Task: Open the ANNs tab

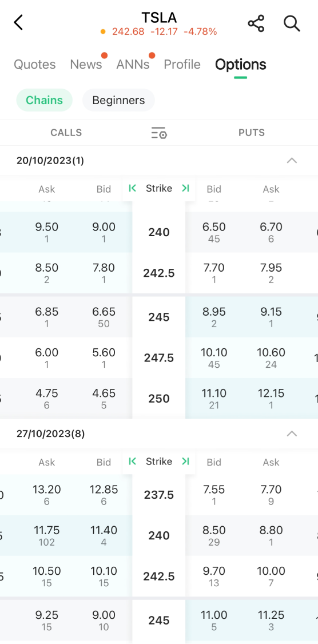Action: 133,65
